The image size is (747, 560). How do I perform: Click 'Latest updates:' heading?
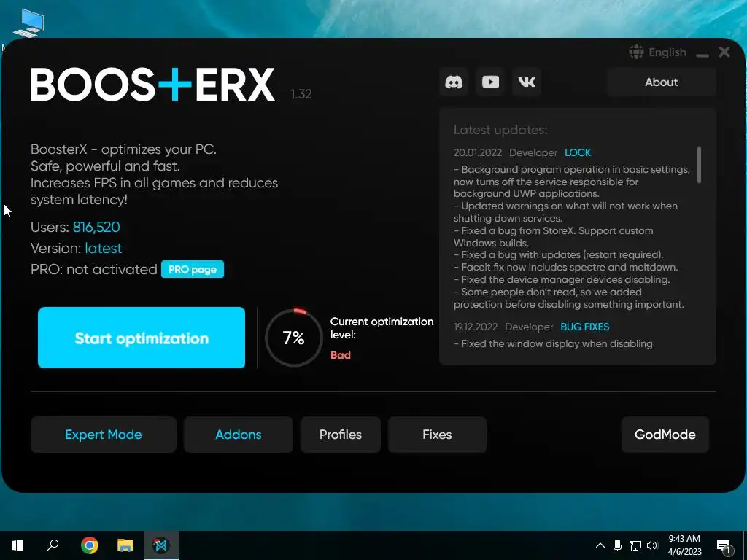[500, 130]
